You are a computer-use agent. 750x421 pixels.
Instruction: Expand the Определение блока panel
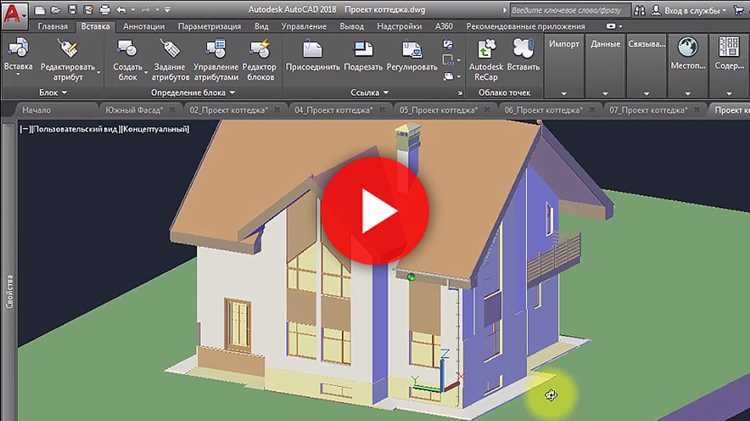[193, 92]
